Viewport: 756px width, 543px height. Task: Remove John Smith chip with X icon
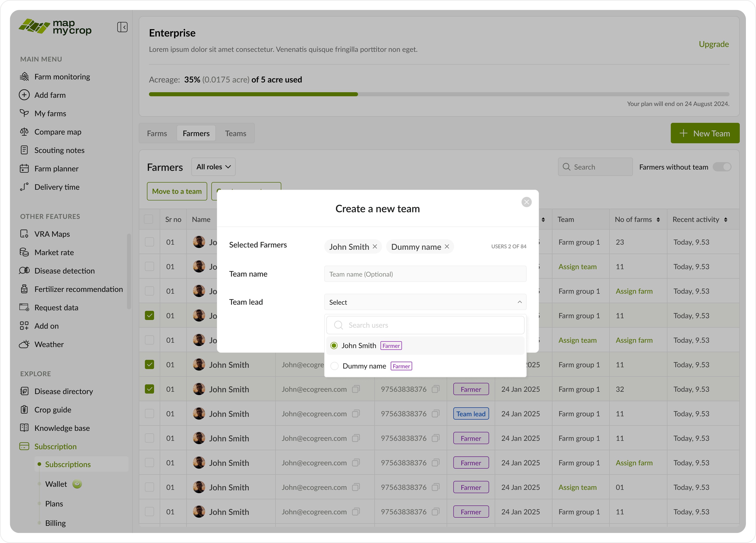(x=375, y=246)
